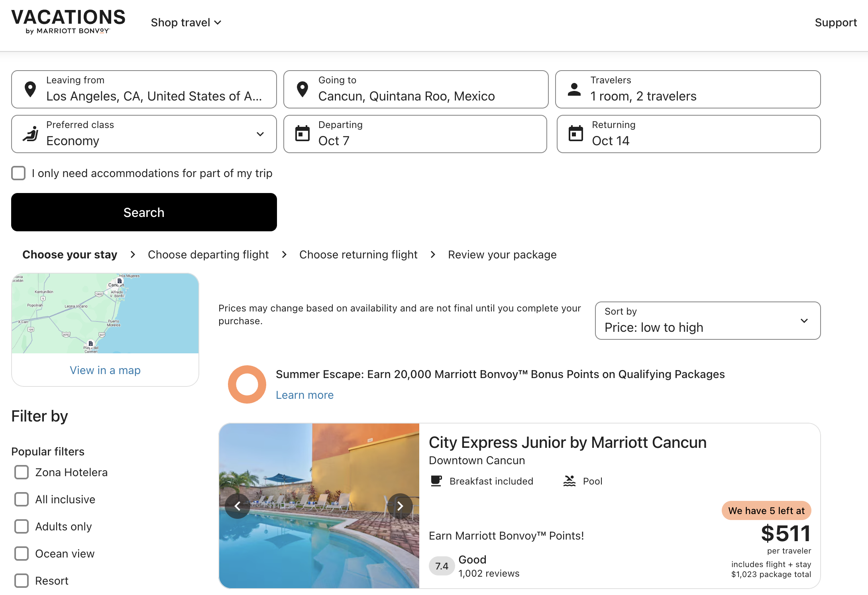The width and height of the screenshot is (868, 595).
Task: Click the Travelers person icon
Action: pos(574,89)
